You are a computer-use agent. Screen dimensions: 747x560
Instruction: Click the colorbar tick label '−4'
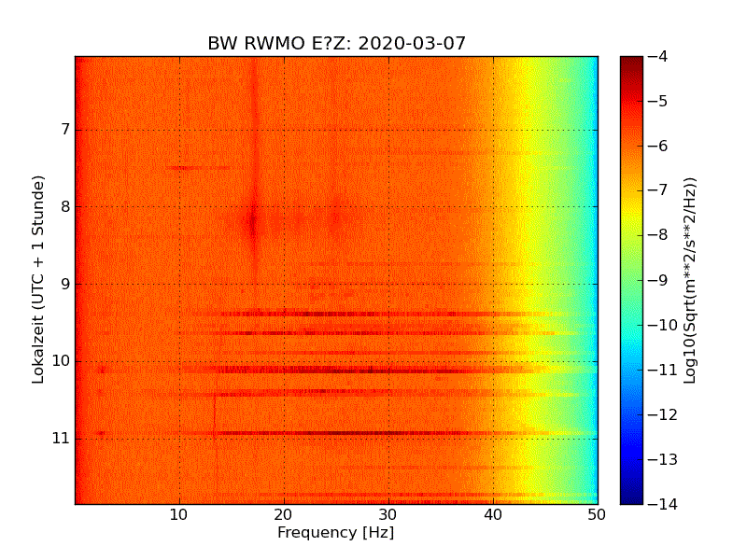pos(658,56)
